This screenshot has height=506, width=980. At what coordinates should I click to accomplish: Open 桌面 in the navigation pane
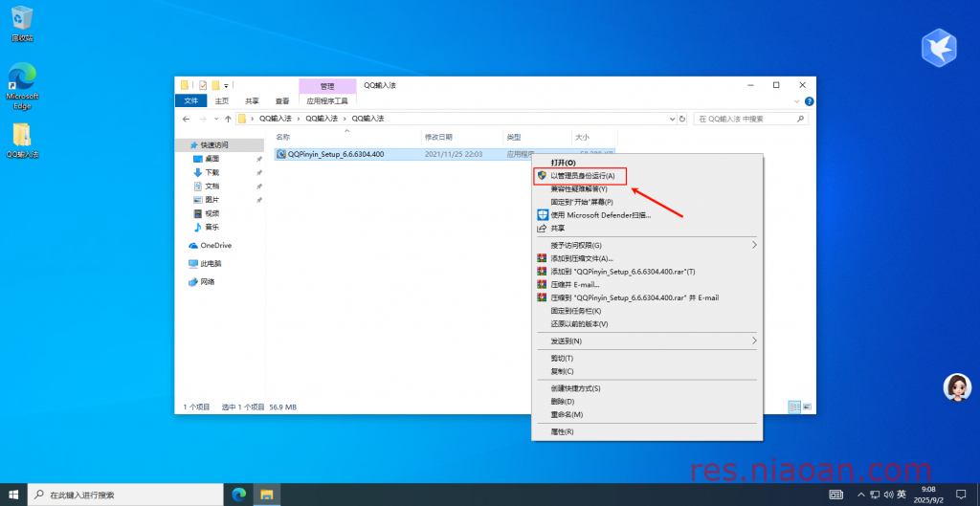(212, 159)
